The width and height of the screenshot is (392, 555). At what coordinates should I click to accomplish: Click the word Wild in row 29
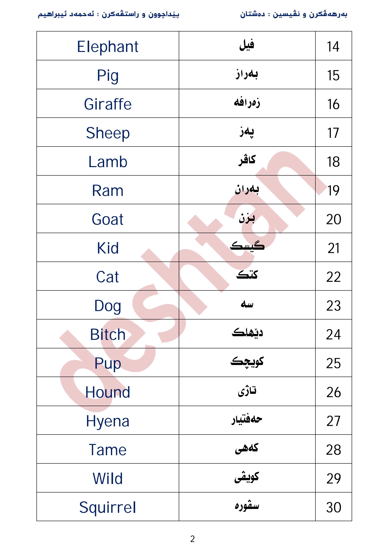point(107,478)
